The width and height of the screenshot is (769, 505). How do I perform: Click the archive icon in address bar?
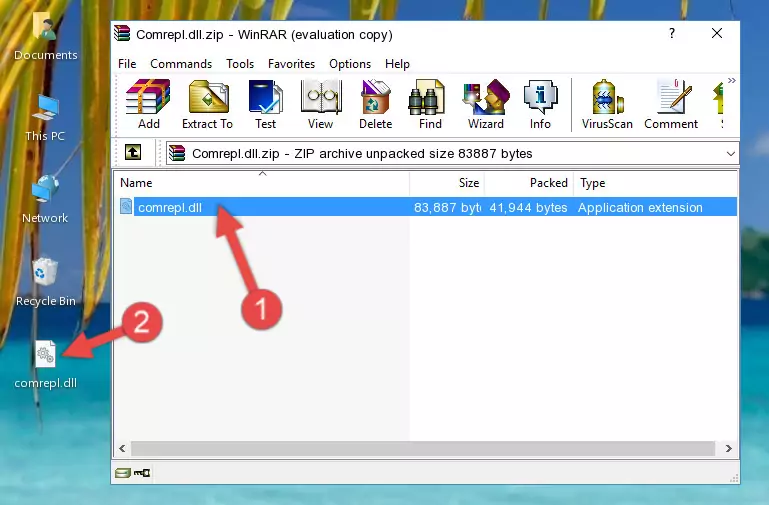click(177, 153)
